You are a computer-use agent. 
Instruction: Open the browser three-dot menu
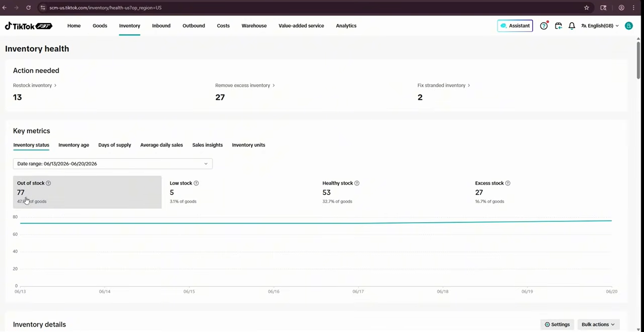[x=634, y=8]
